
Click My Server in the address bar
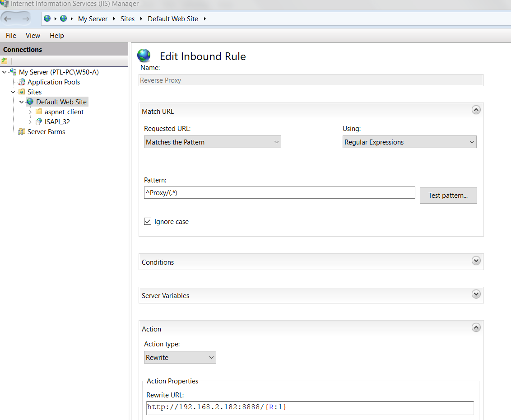(93, 19)
